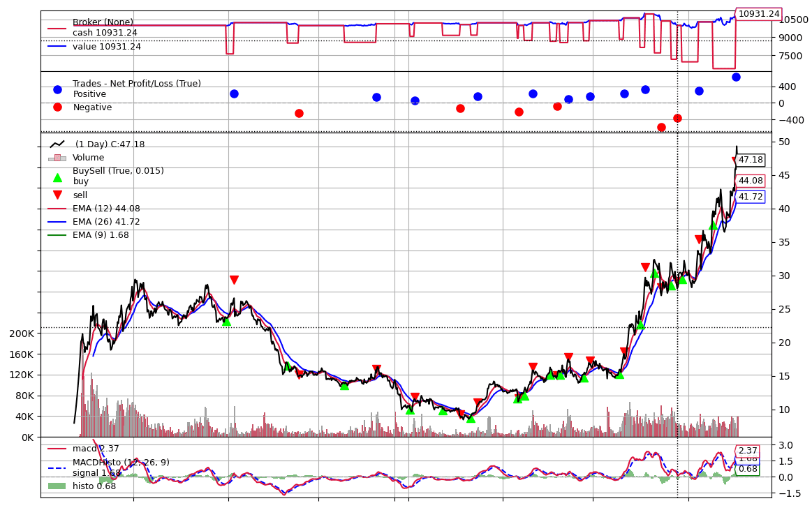
Task: Click the Volume bar icon in the legend
Action: tap(57, 158)
